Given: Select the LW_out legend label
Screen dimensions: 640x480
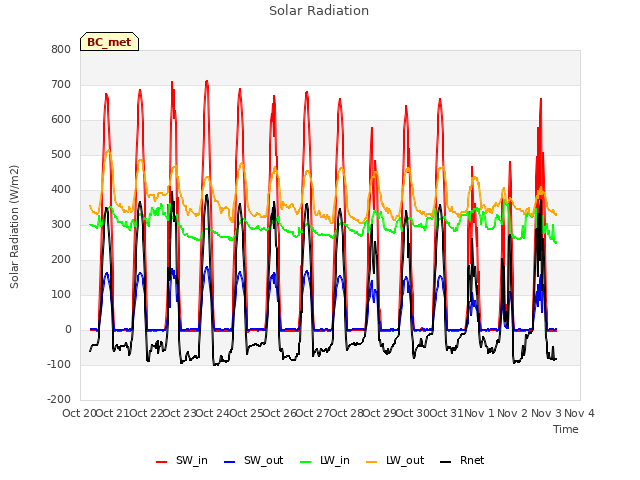Looking at the screenshot, I should [x=405, y=460].
